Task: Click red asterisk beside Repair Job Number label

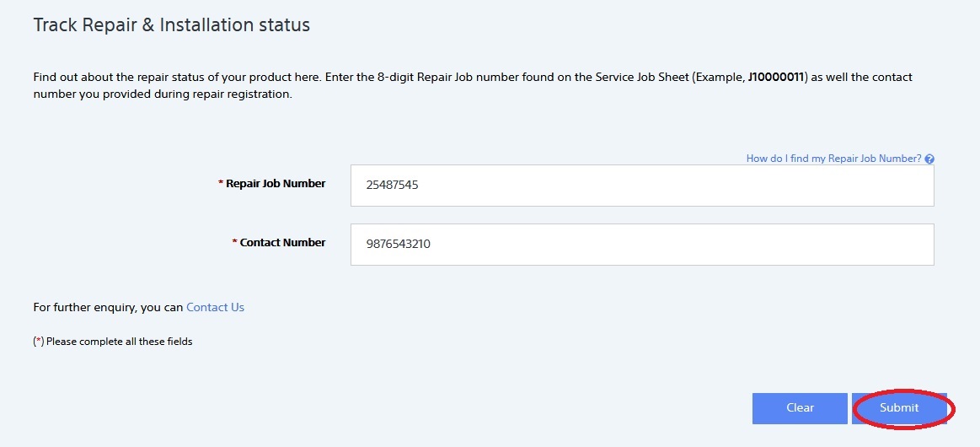Action: click(221, 183)
